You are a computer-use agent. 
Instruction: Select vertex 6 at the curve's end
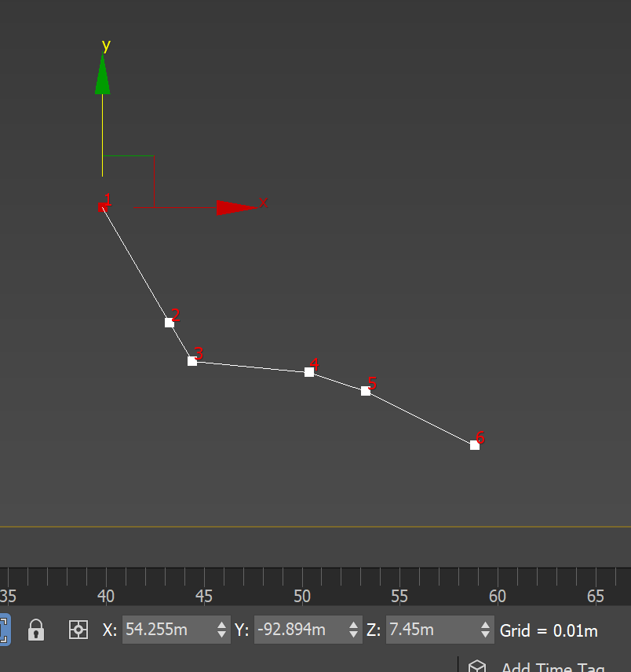(474, 444)
